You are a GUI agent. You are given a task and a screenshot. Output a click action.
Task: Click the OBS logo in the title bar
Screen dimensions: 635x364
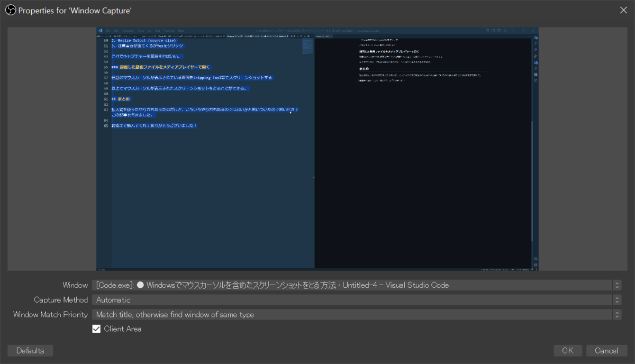click(11, 10)
